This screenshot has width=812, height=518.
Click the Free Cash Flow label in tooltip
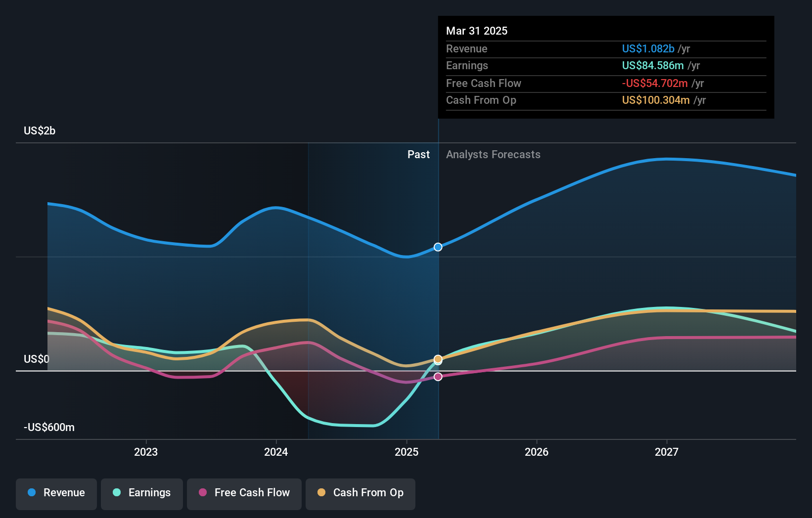pos(484,84)
